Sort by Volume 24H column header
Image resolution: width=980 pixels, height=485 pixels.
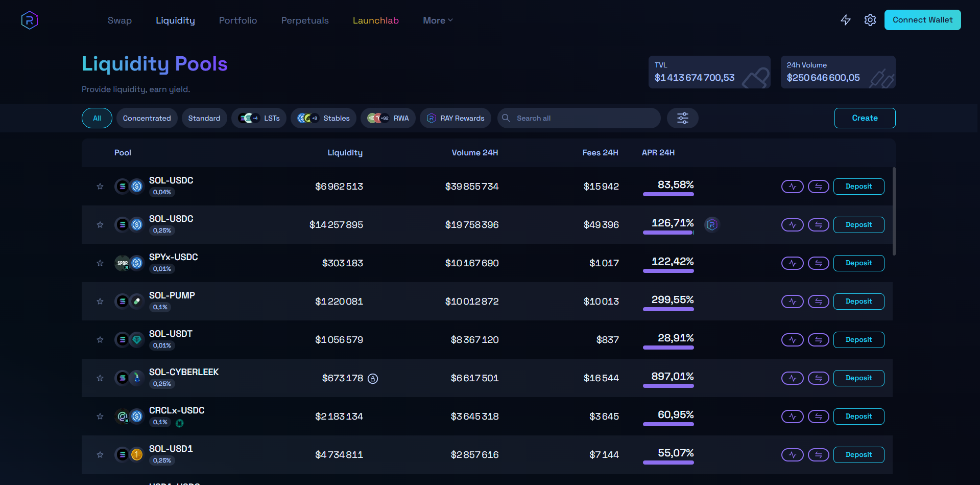tap(475, 153)
